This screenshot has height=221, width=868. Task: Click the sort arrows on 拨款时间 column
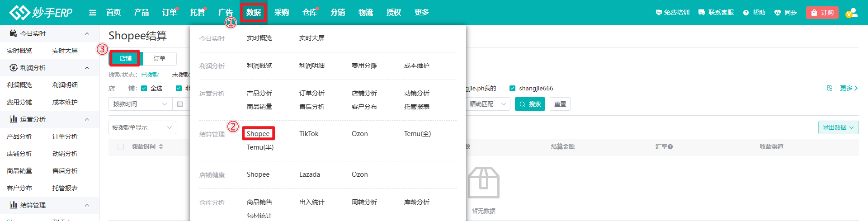coord(161,146)
